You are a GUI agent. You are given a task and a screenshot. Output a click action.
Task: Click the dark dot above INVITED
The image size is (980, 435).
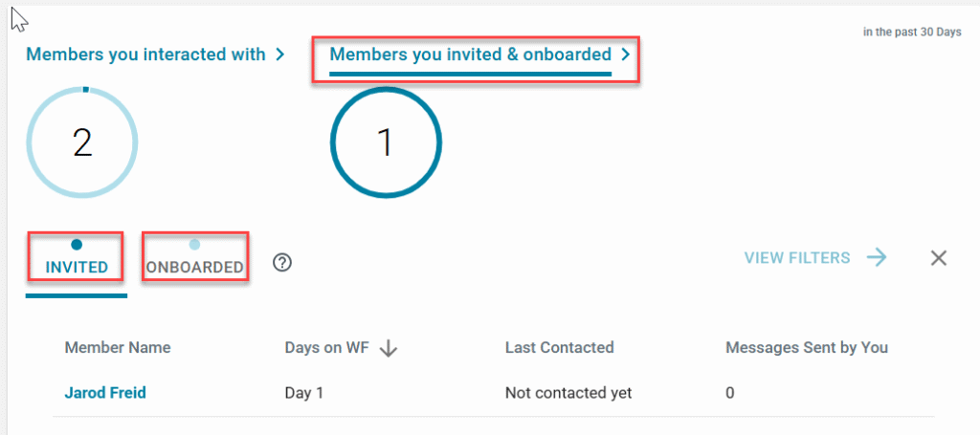(x=77, y=245)
